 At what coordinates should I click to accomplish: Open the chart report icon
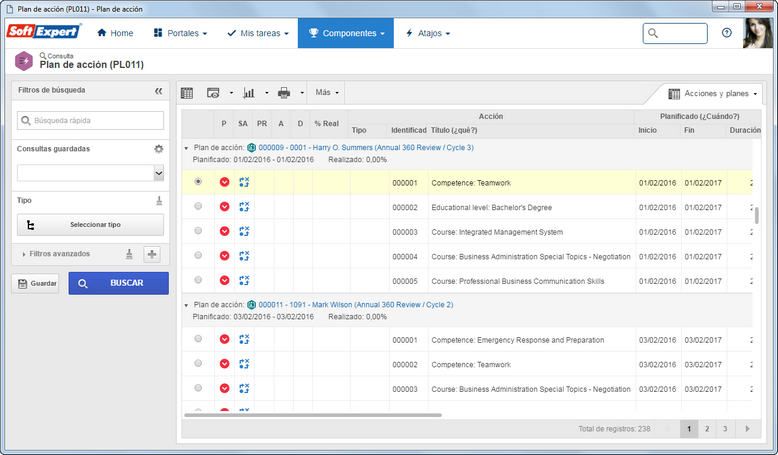click(249, 93)
